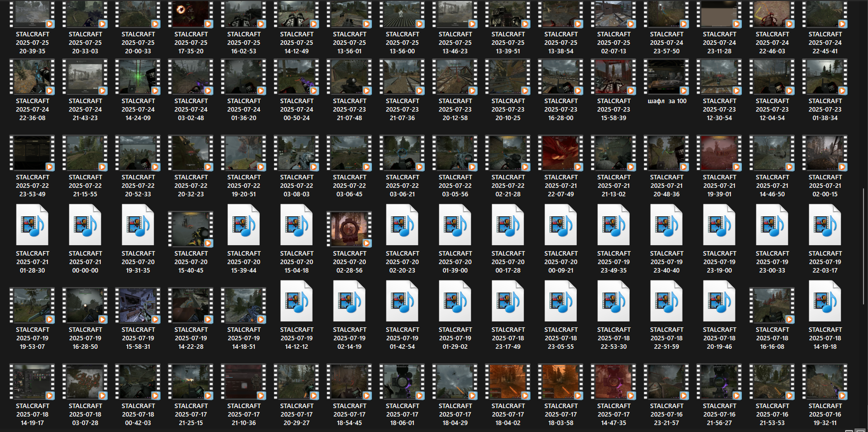
Task: Select label STALCRAFT 2025-07-24 00-50-24
Action: click(297, 110)
